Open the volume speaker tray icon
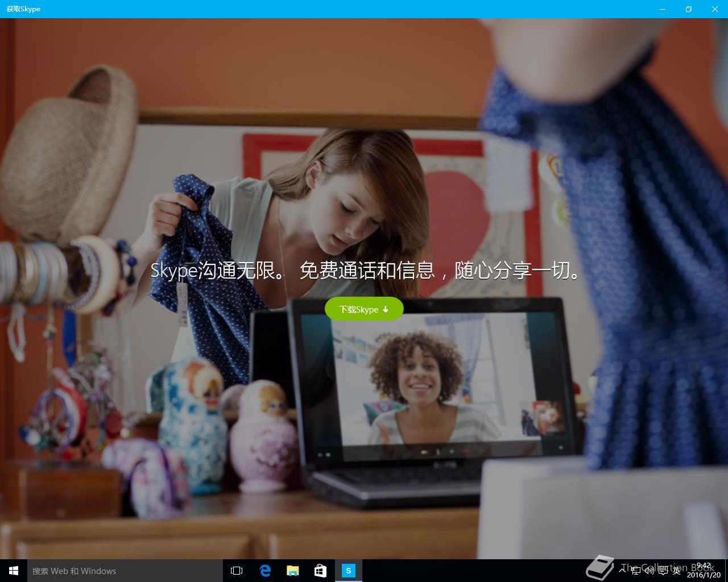This screenshot has width=728, height=582. (x=650, y=571)
